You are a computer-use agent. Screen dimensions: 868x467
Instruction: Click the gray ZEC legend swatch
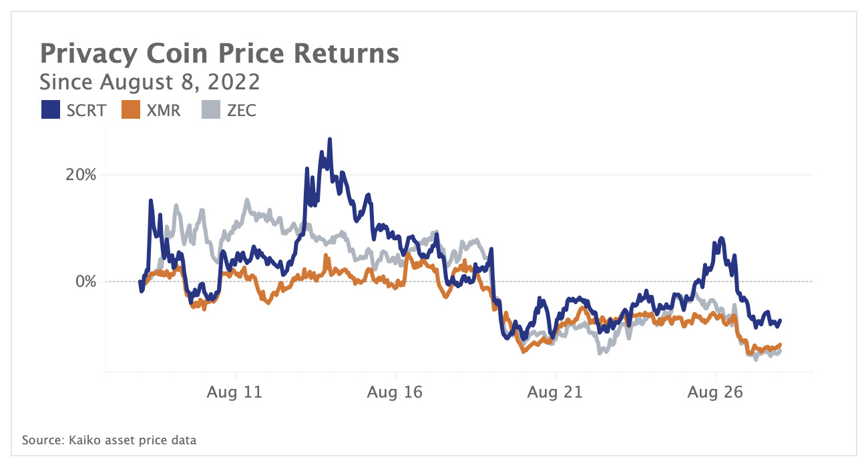click(x=212, y=109)
